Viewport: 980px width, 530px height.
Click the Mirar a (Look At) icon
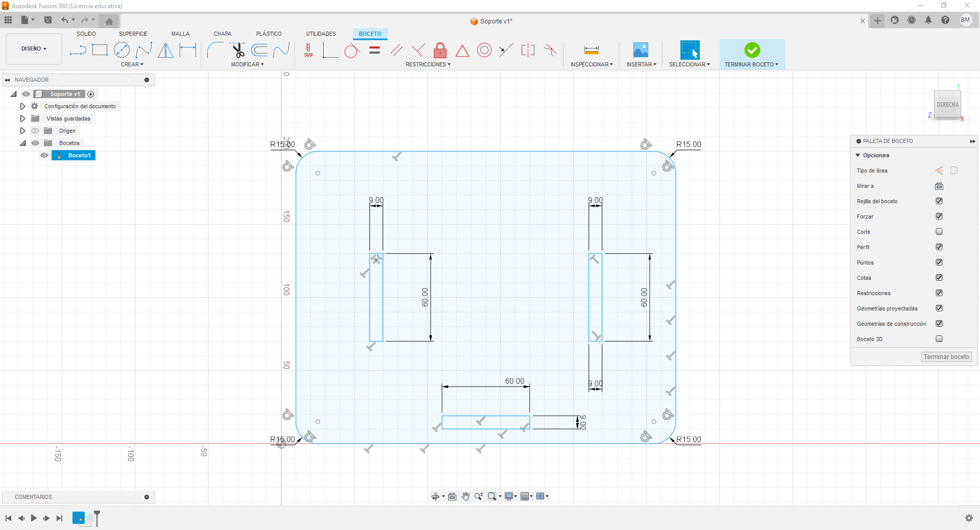[939, 186]
